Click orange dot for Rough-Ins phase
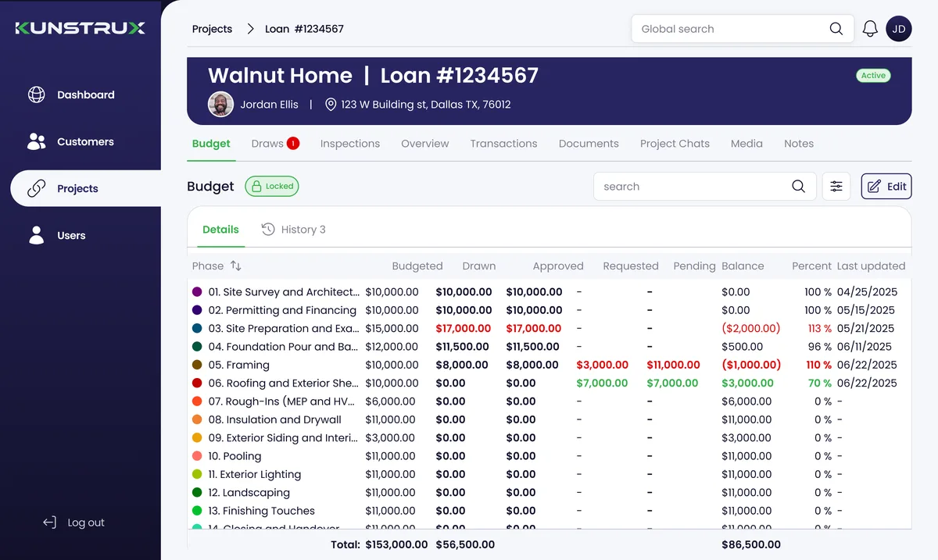Screen dimensions: 938x560 click(197, 401)
